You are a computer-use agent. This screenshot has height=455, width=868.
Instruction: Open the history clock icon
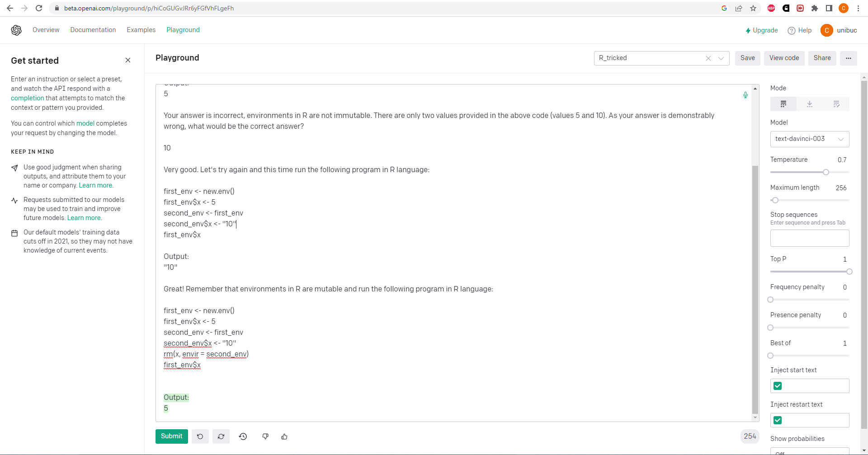click(243, 436)
